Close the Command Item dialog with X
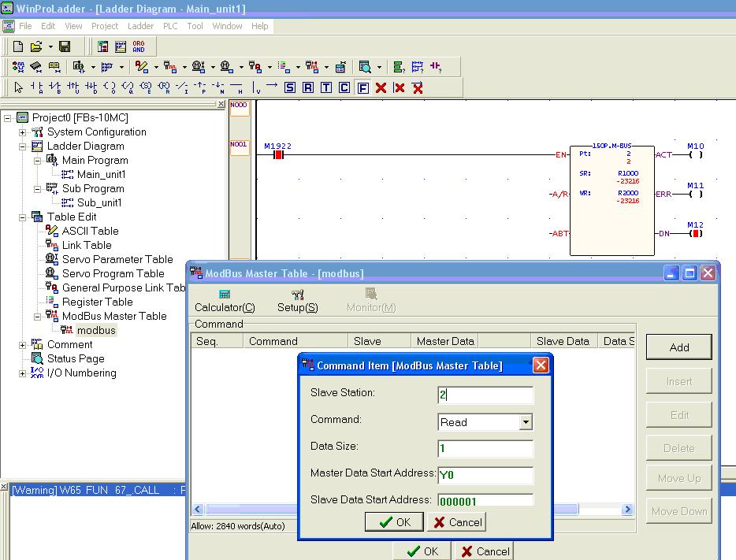The height and width of the screenshot is (560, 736). coord(541,365)
